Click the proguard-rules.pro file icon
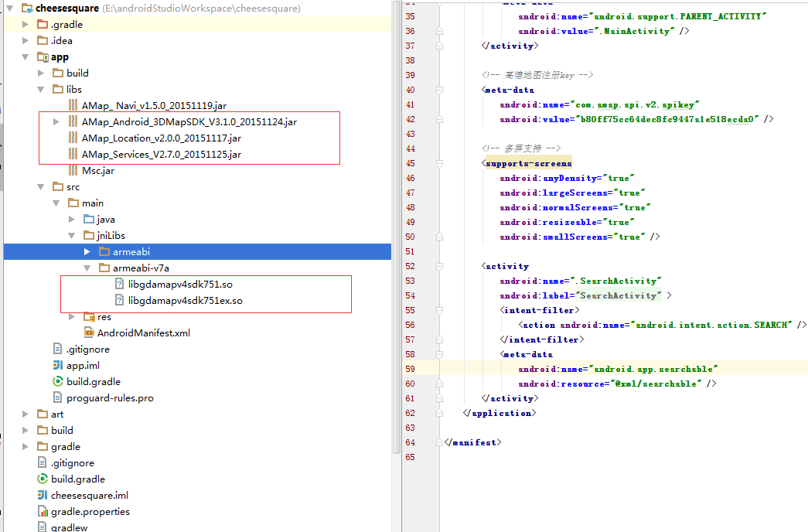Screen dimensions: 808x532 click(x=58, y=398)
